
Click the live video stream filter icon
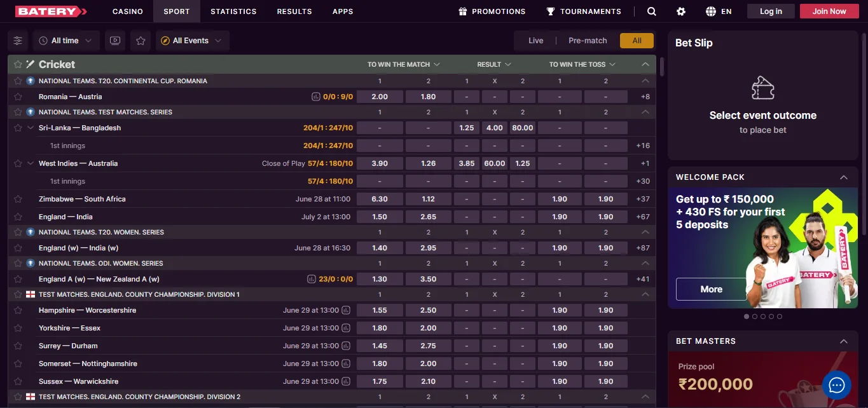pyautogui.click(x=115, y=41)
